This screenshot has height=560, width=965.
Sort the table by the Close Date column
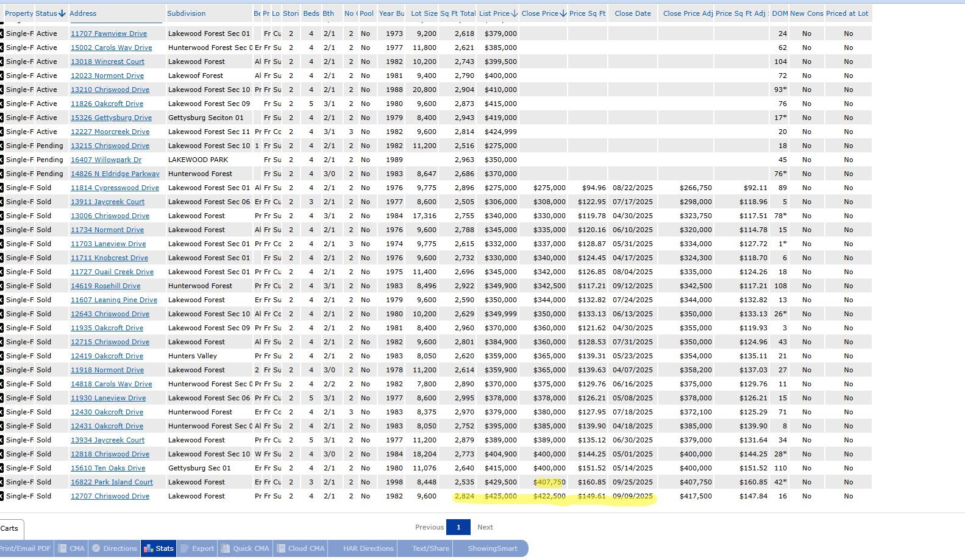click(x=632, y=13)
